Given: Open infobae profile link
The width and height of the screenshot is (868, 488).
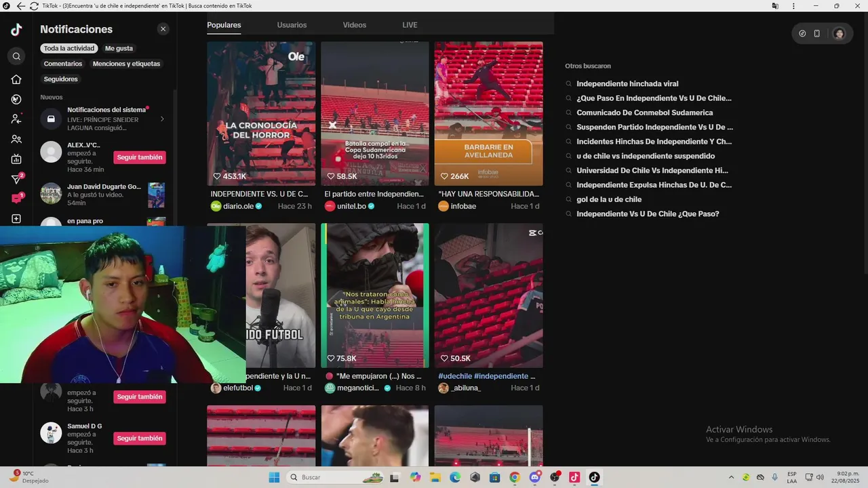Looking at the screenshot, I should pyautogui.click(x=458, y=206).
